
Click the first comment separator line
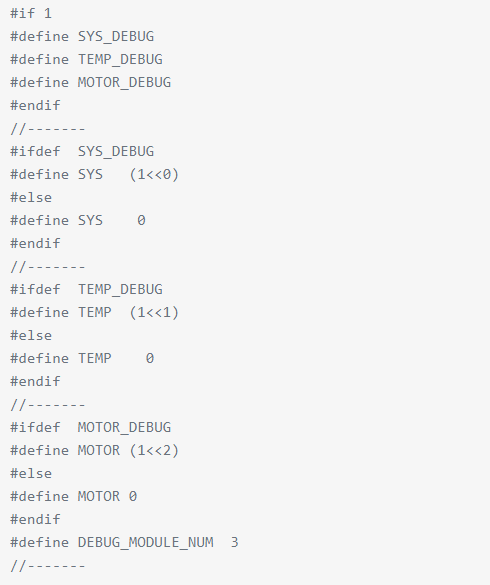48,129
